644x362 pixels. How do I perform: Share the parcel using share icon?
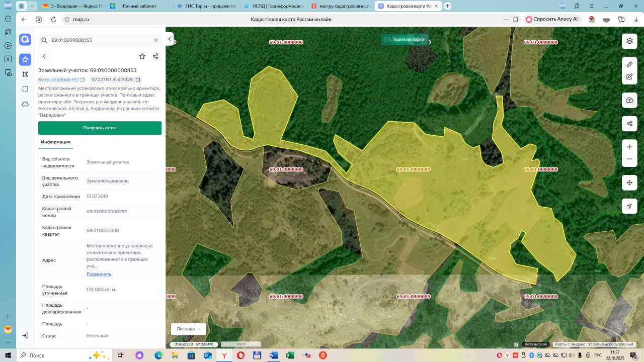[155, 56]
